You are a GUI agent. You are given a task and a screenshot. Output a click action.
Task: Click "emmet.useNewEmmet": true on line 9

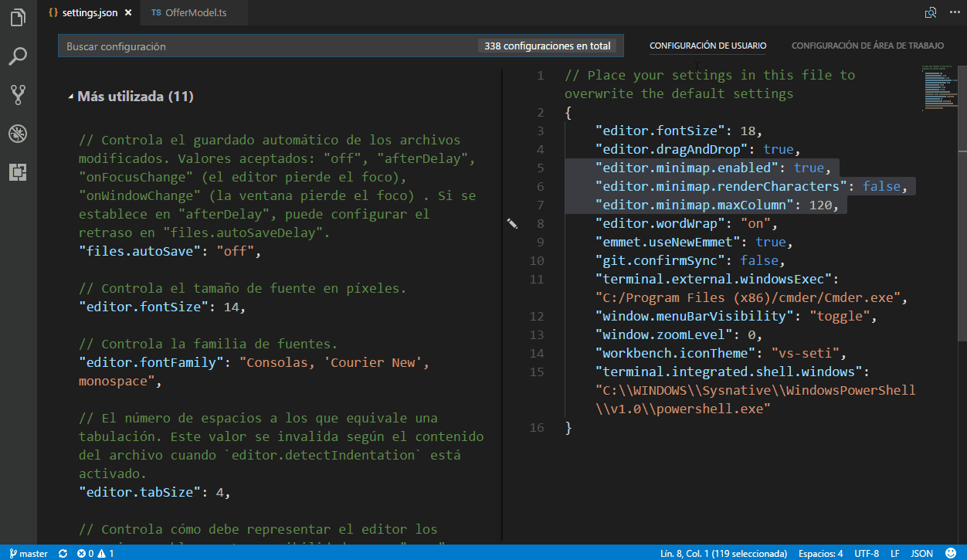tap(694, 242)
